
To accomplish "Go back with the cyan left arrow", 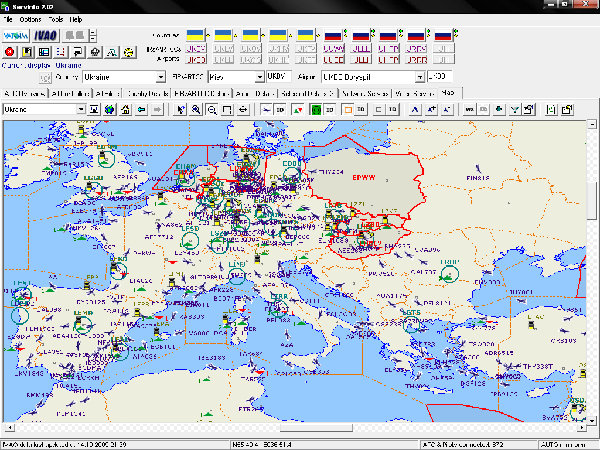I will point(141,109).
